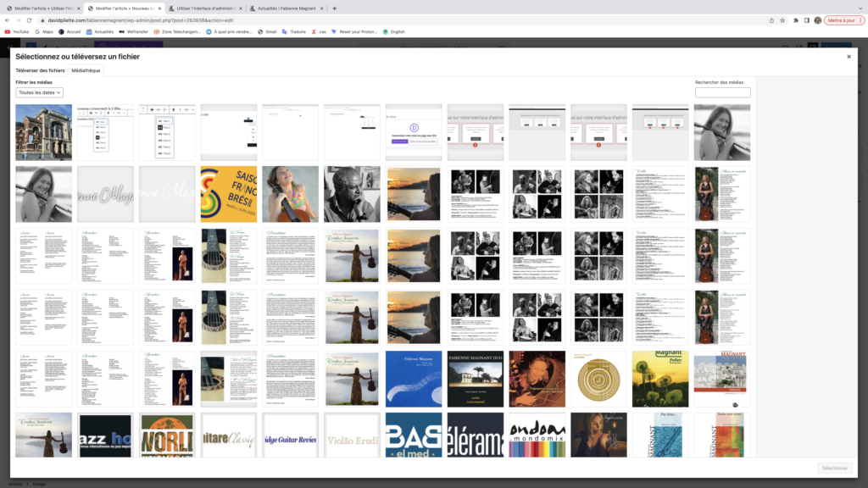Choose the red brick building photo thumbnail
868x488 pixels.
pos(43,132)
